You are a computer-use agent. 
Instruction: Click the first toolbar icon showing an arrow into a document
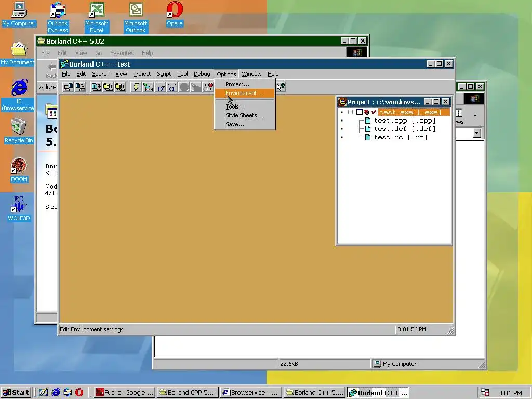pos(68,87)
